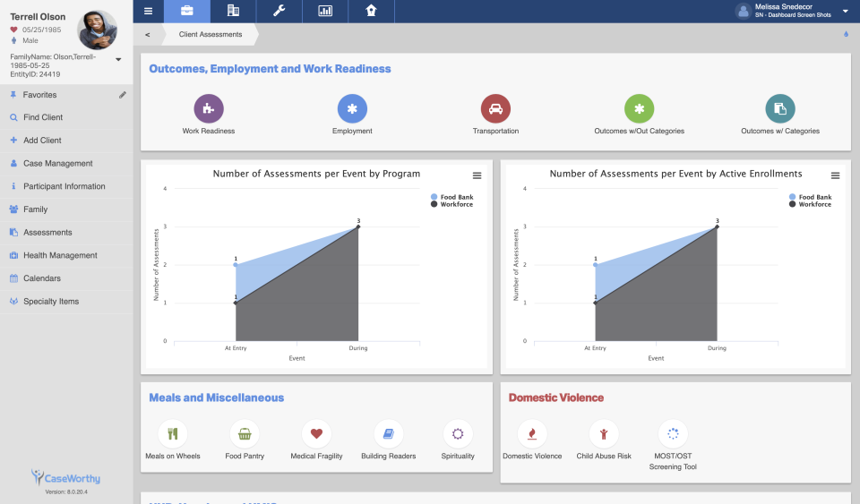Screen dimensions: 860x504
Task: Open Calendars in the sidebar
Action: pyautogui.click(x=65, y=278)
